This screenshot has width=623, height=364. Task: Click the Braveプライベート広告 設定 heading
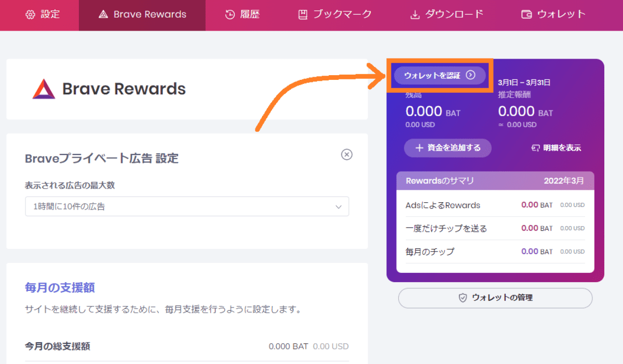point(102,158)
